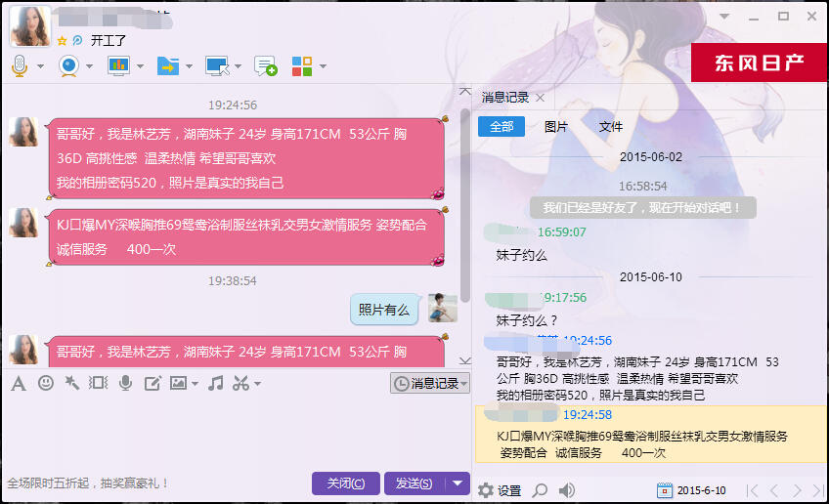Switch to the 图片 tab

555,127
